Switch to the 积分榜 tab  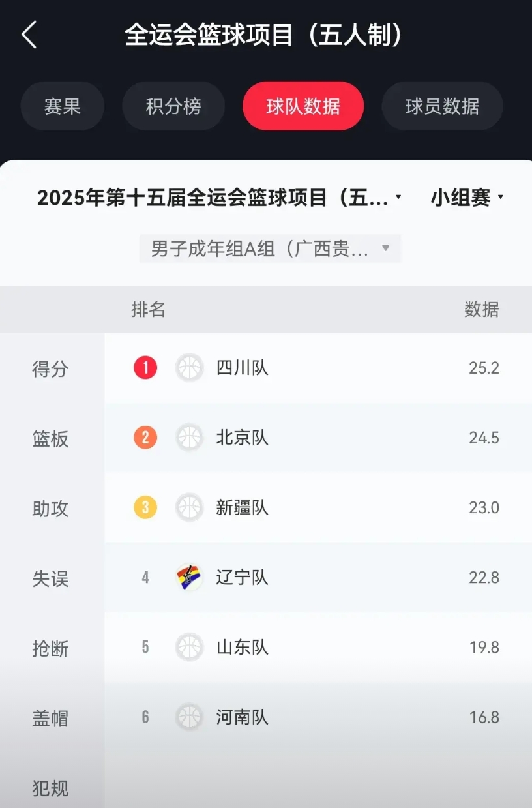coord(173,106)
